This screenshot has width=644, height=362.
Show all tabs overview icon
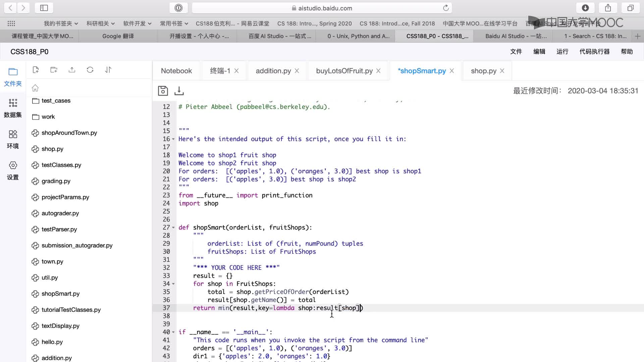[x=631, y=8]
